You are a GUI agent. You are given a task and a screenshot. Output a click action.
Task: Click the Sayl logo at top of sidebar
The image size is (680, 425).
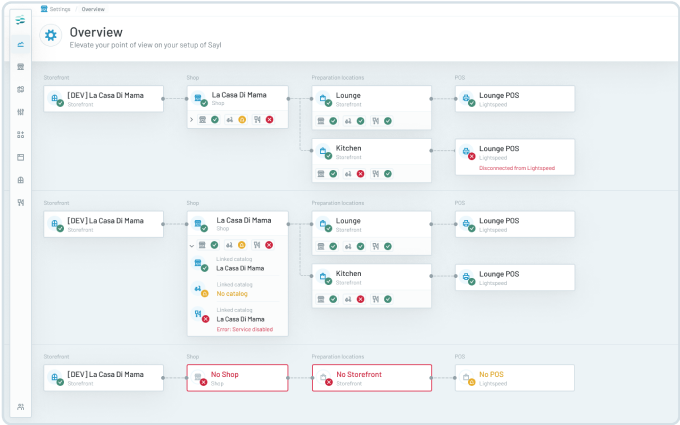(x=20, y=20)
